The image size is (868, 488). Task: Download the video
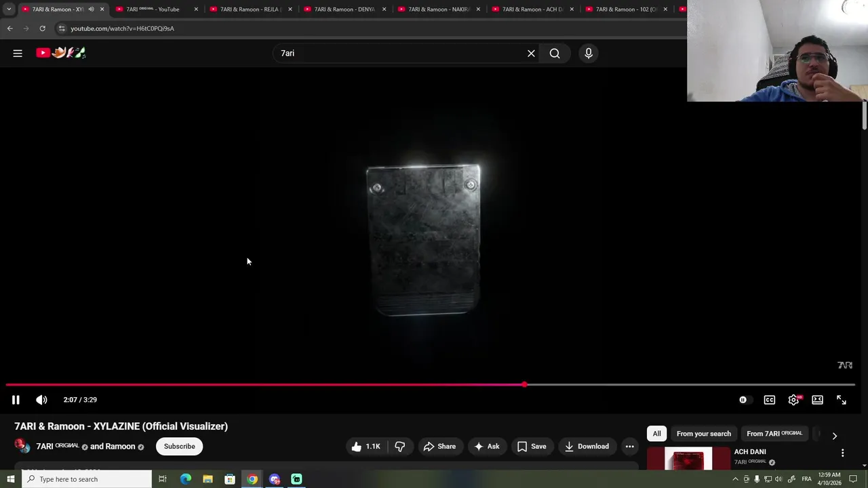coord(587,446)
